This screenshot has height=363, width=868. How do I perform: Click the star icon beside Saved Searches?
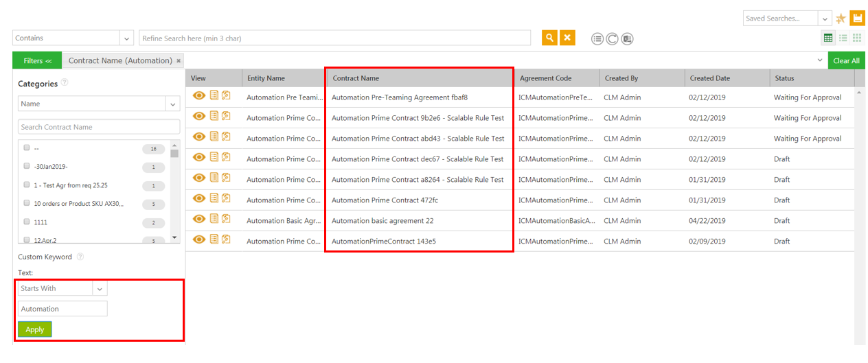coord(841,19)
